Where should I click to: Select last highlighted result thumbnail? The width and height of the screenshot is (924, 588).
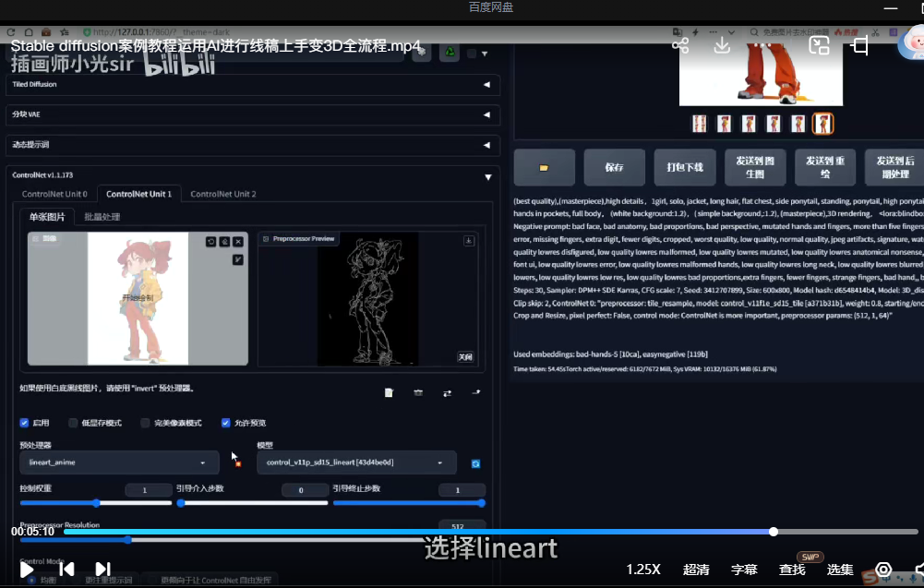(823, 124)
